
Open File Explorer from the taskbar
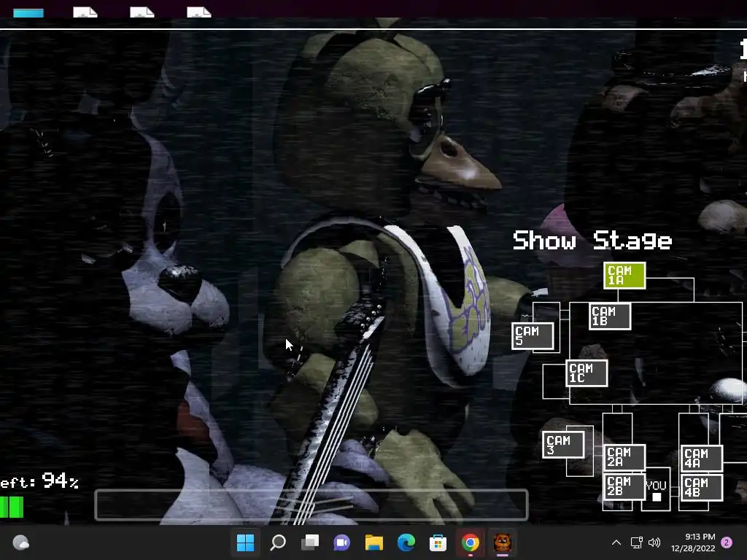coord(374,542)
